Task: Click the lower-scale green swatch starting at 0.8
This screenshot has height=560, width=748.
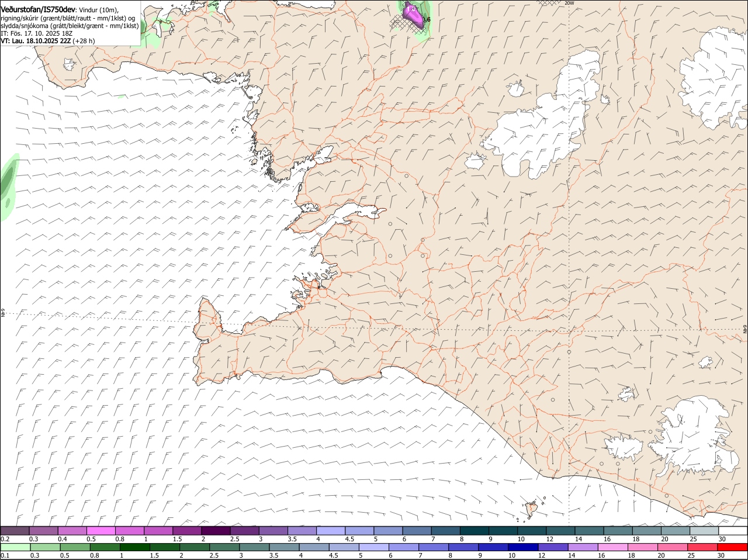Action: click(105, 547)
